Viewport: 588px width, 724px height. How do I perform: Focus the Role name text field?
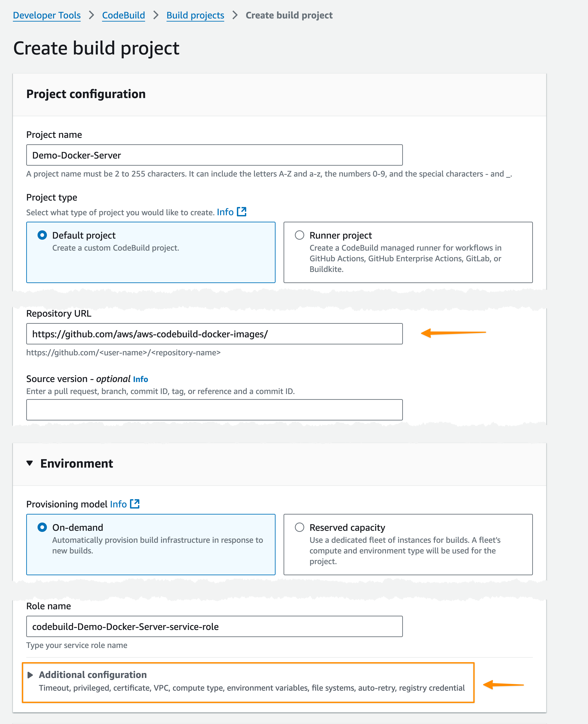[x=214, y=626]
